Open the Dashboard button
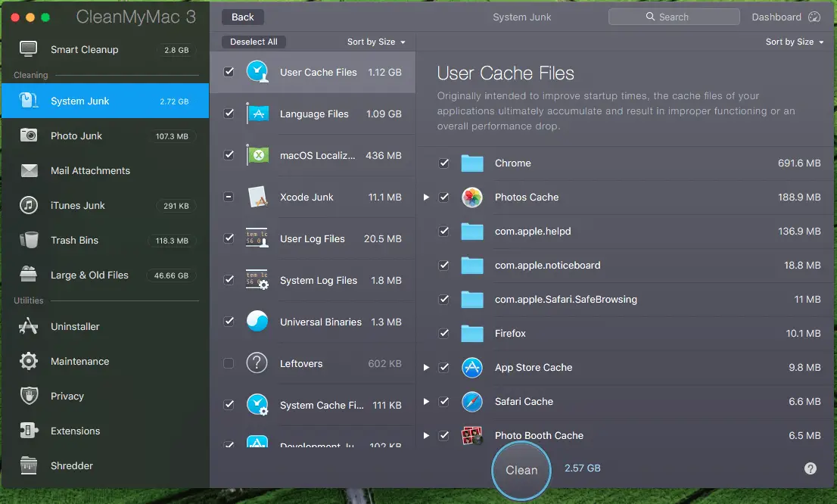The width and height of the screenshot is (837, 504). pyautogui.click(x=786, y=17)
